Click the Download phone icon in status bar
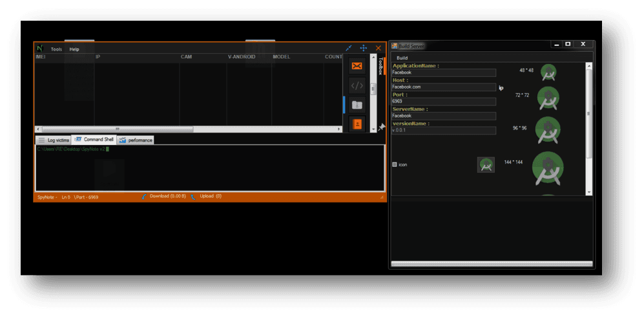Image resolution: width=644 pixels, height=317 pixels. pyautogui.click(x=144, y=197)
